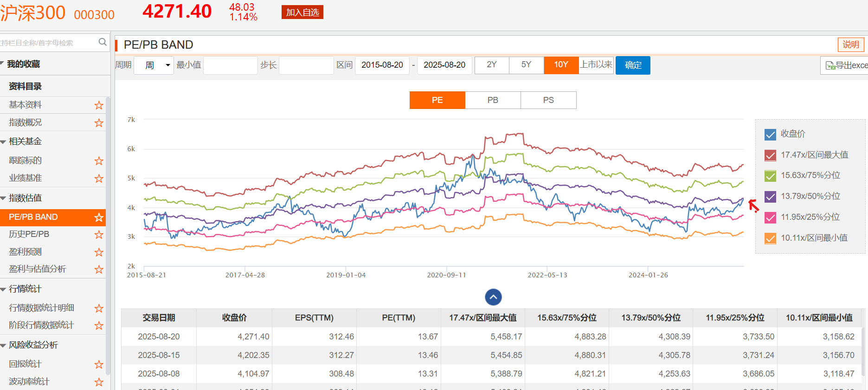Collapse the chart using the round up-arrow button
Image resolution: width=868 pixels, height=390 pixels.
pos(493,297)
